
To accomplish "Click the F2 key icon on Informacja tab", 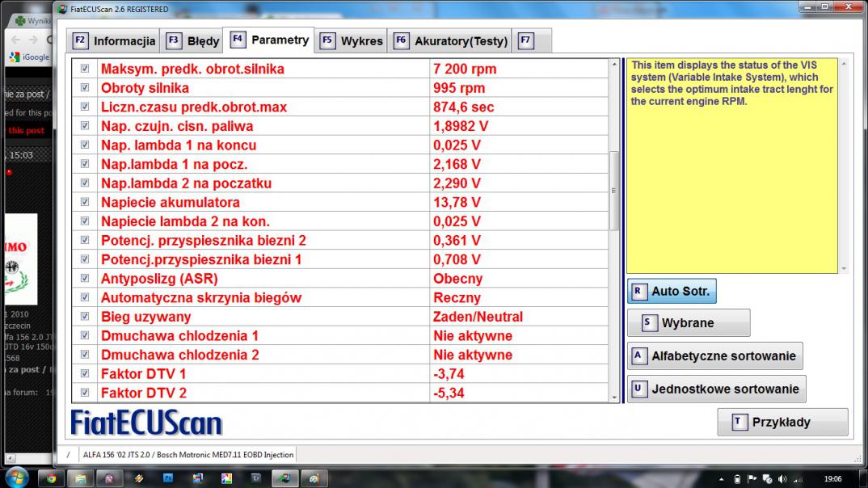I will point(80,40).
